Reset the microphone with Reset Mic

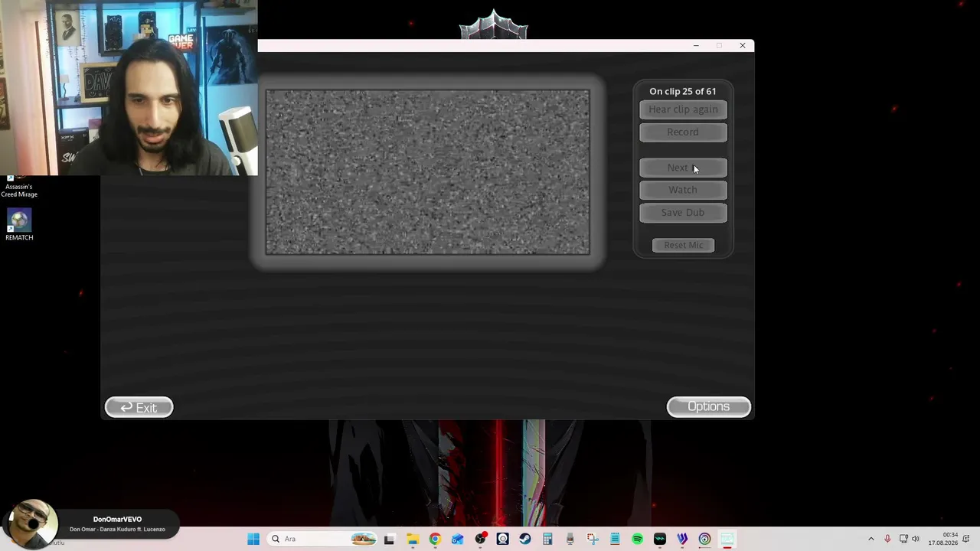(683, 245)
